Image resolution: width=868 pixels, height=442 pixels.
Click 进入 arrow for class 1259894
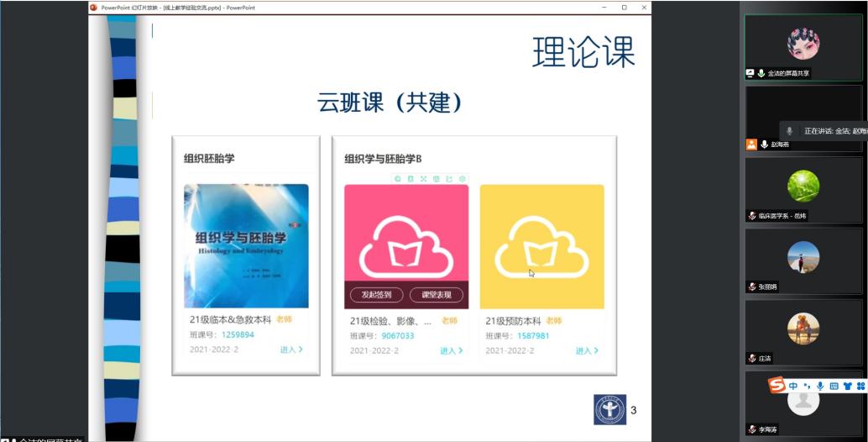[x=291, y=350]
